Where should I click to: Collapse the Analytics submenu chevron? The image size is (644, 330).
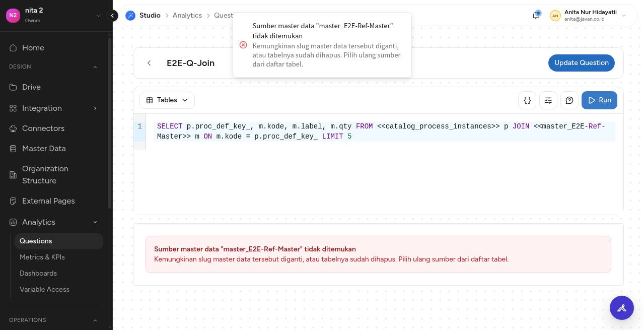[x=95, y=222]
